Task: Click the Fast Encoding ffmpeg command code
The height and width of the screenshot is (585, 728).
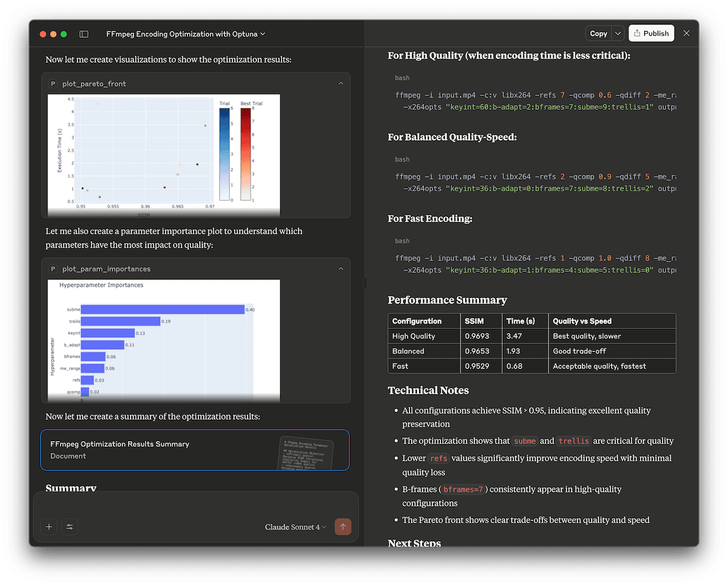Action: (534, 264)
